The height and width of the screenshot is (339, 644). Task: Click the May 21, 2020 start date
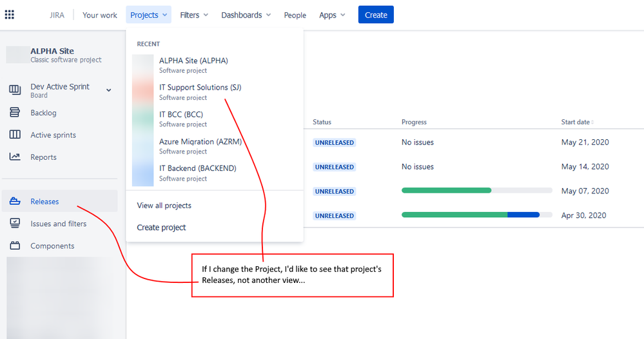tap(585, 142)
